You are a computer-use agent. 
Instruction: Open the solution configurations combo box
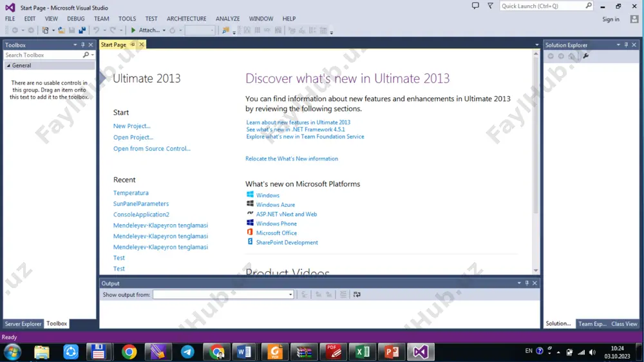pyautogui.click(x=200, y=30)
